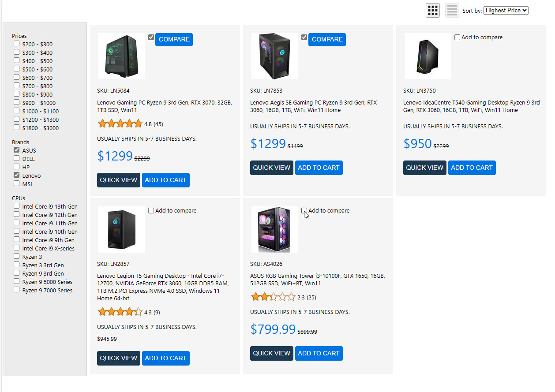
Task: Open the ASUS RGB Gaming Tower image
Action: (x=274, y=229)
